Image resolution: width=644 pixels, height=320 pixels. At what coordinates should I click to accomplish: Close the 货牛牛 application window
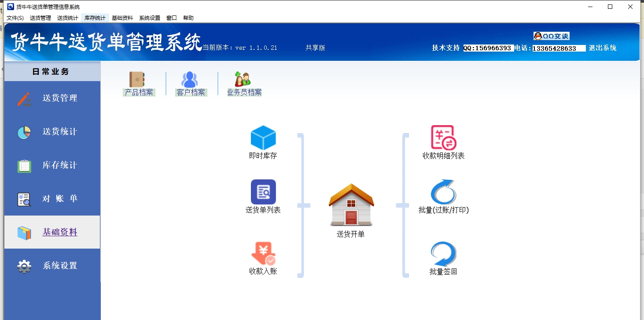tap(630, 7)
